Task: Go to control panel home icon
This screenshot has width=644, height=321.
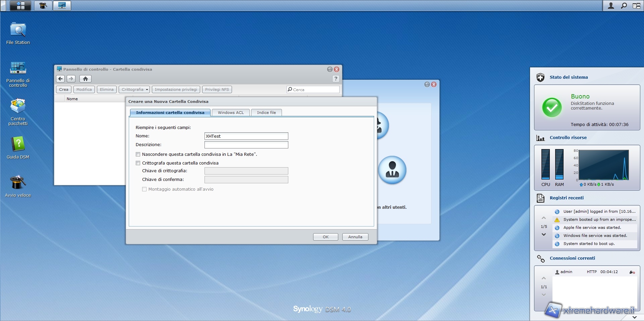Action: point(85,79)
